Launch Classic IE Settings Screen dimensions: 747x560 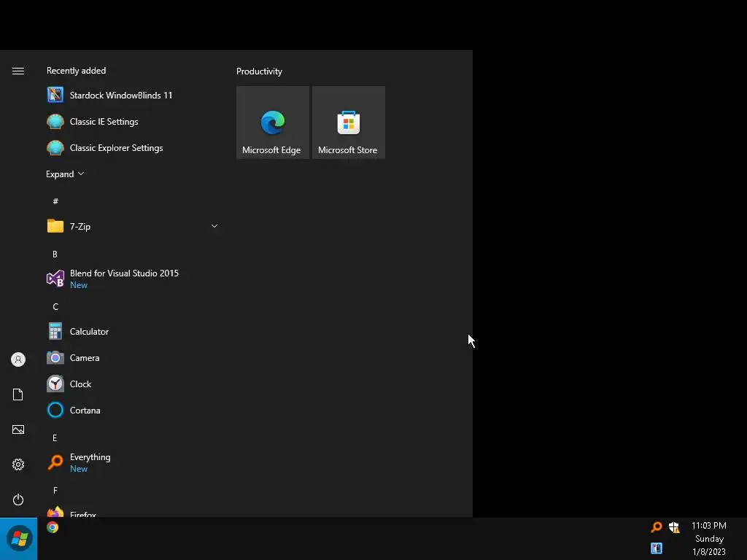pyautogui.click(x=133, y=122)
